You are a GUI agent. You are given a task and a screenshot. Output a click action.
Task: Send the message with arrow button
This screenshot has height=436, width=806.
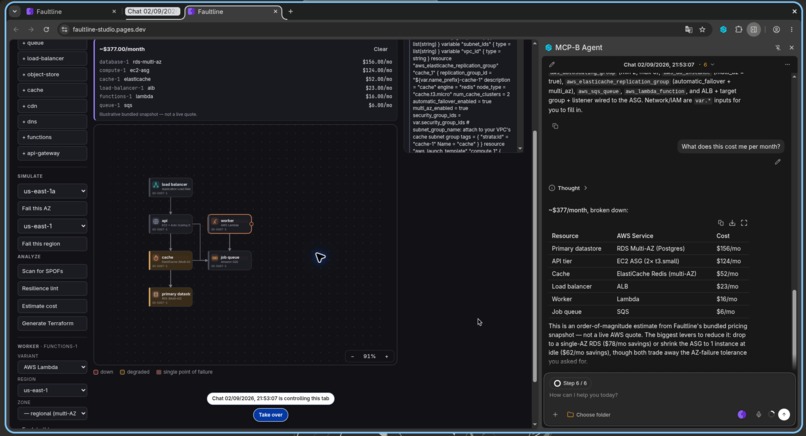pyautogui.click(x=783, y=414)
